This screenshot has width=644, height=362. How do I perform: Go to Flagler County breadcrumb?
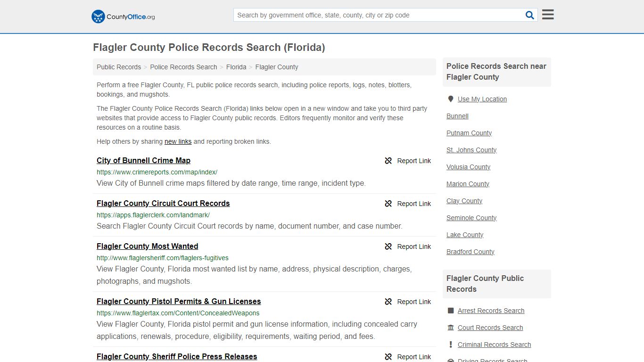tap(277, 67)
